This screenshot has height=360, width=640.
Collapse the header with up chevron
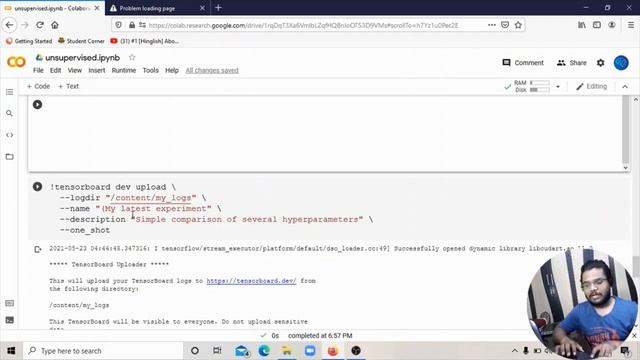(x=625, y=87)
